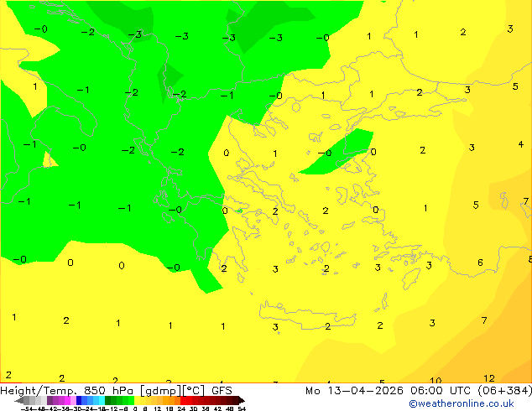Viewport: 532px width, 411px height.
Task: Click the (06+384) forecast run label
Action: [504, 391]
